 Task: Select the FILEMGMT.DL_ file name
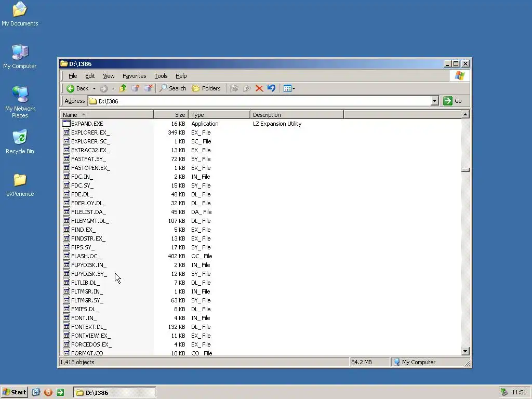pos(90,221)
